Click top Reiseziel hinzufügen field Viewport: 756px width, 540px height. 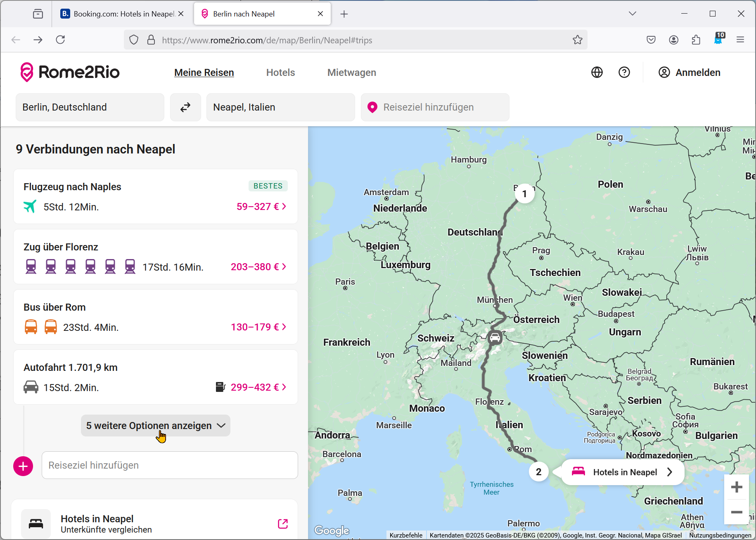tap(435, 107)
